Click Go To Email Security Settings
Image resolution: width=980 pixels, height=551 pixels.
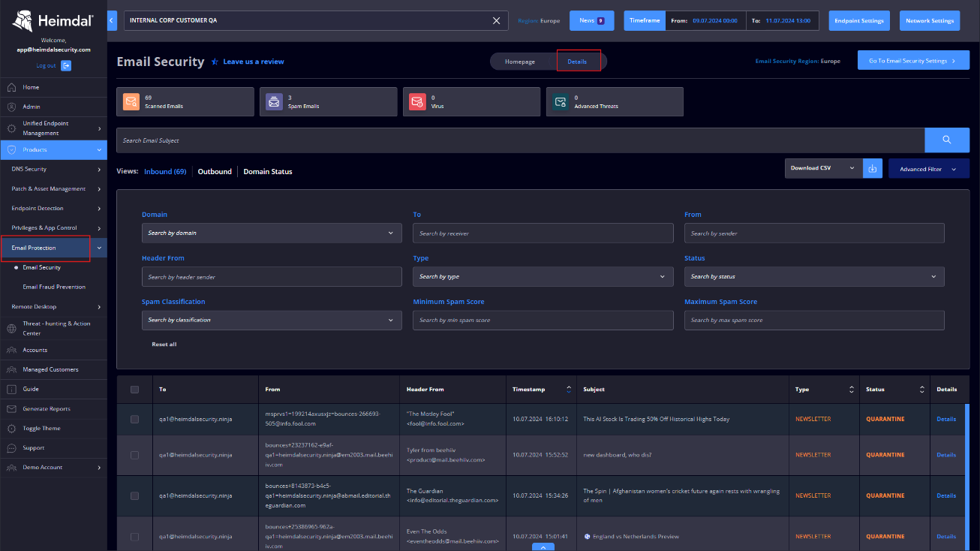click(x=913, y=61)
